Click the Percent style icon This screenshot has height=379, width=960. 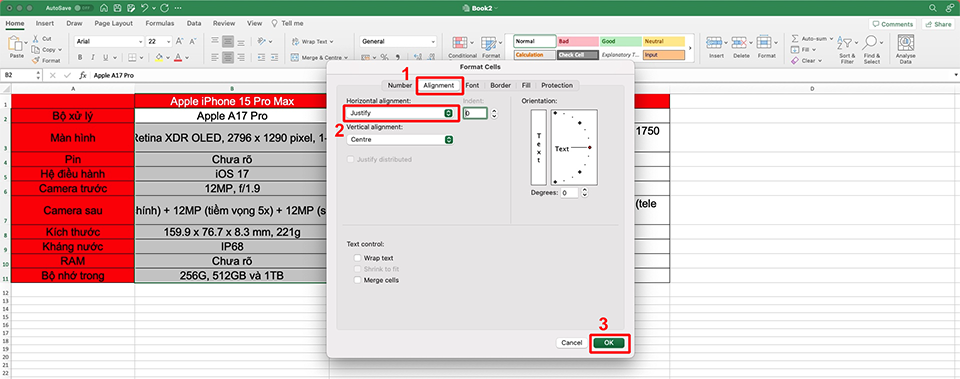pos(384,58)
